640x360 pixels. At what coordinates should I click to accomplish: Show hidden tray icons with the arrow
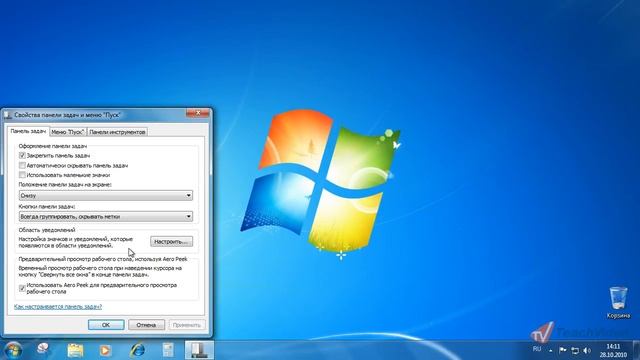point(551,351)
